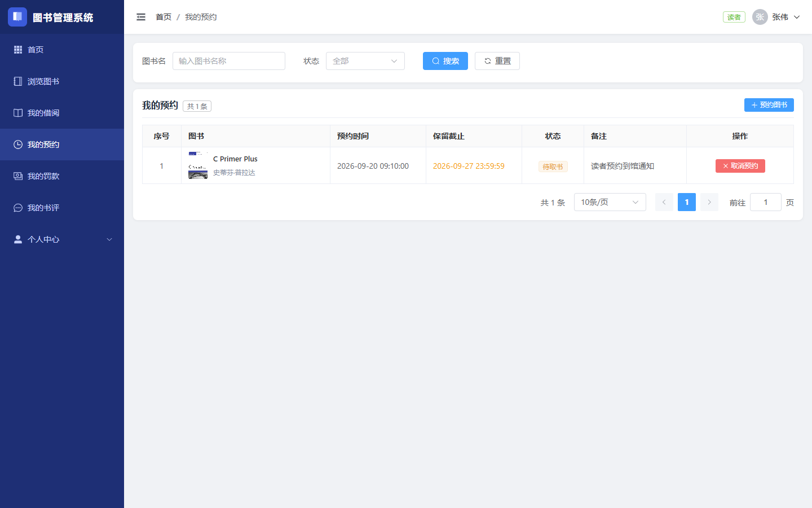
Task: Collapse sidebar with the hamburger menu icon
Action: pos(141,17)
